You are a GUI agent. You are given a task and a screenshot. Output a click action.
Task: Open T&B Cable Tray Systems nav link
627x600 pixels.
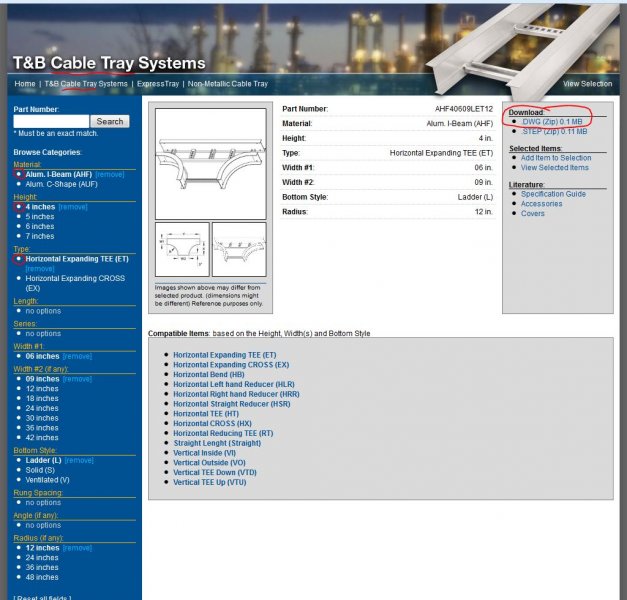click(86, 84)
